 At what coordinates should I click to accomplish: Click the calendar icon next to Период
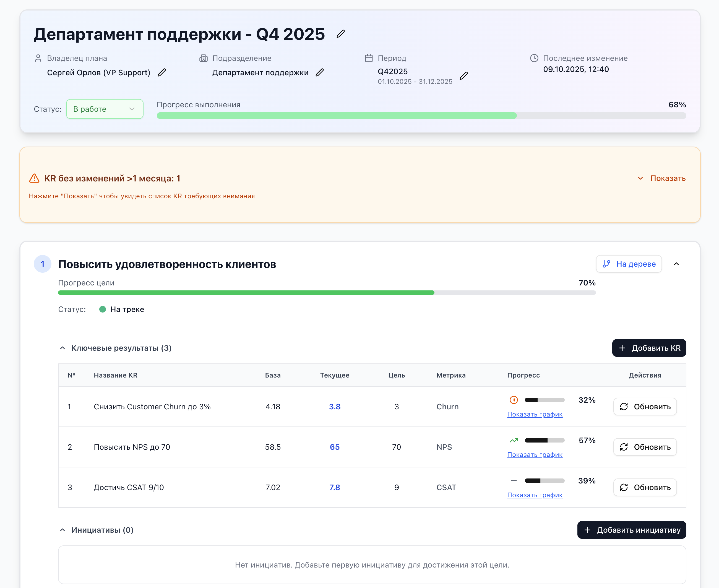(369, 58)
